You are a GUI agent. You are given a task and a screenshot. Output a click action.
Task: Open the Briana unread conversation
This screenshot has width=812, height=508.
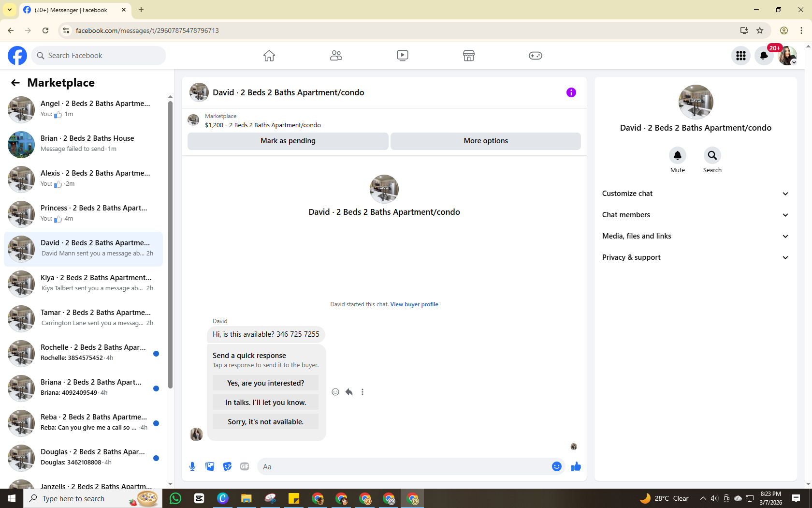point(83,388)
